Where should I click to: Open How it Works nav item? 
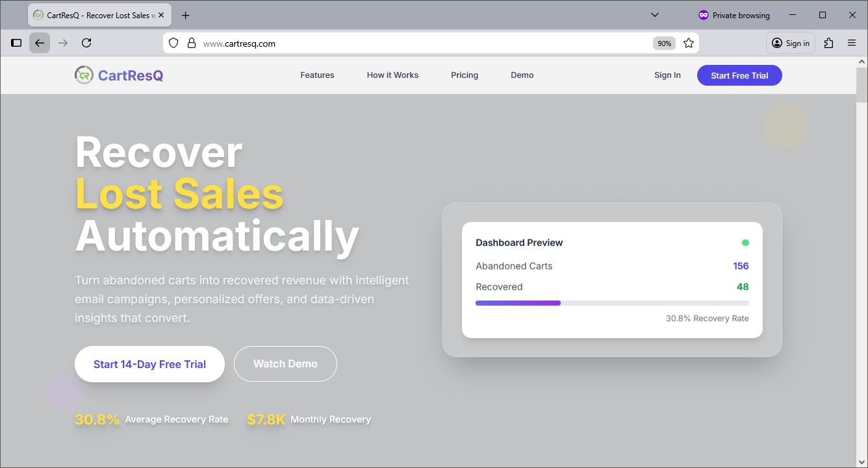click(392, 75)
